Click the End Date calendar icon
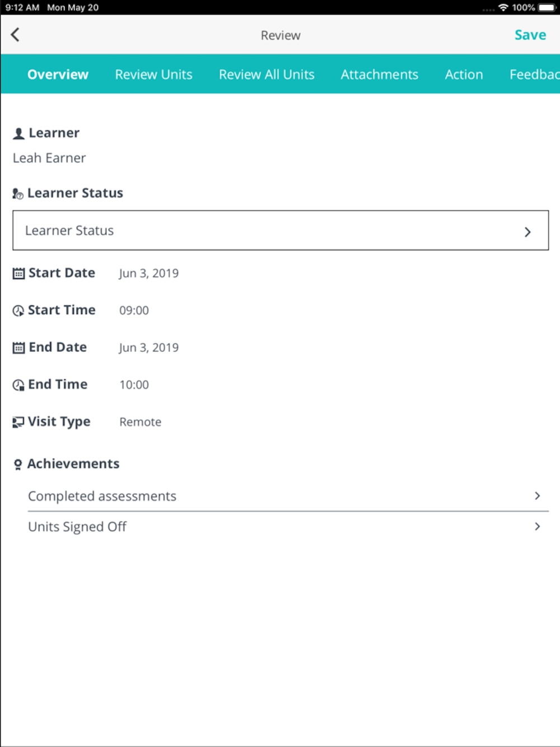Image resolution: width=560 pixels, height=747 pixels. (18, 348)
